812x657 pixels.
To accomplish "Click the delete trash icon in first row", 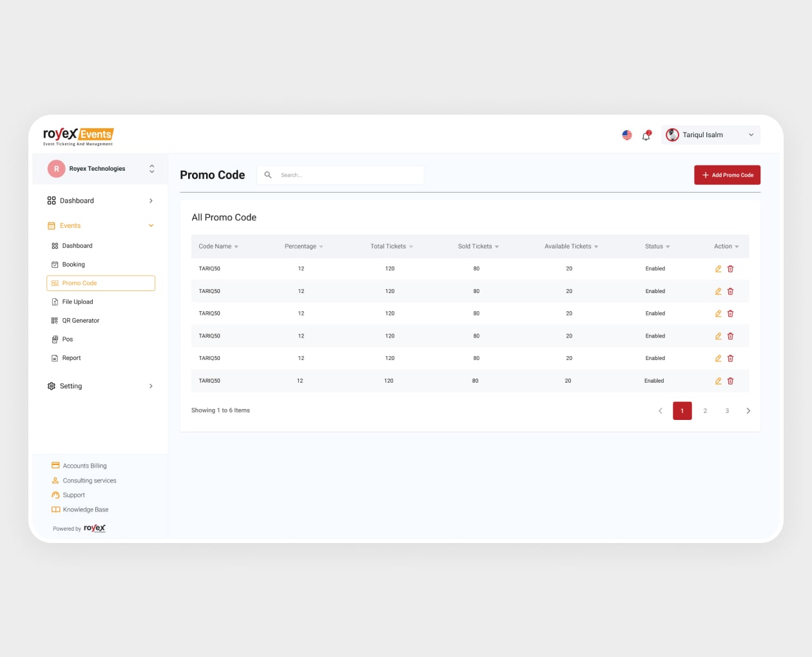I will 730,269.
